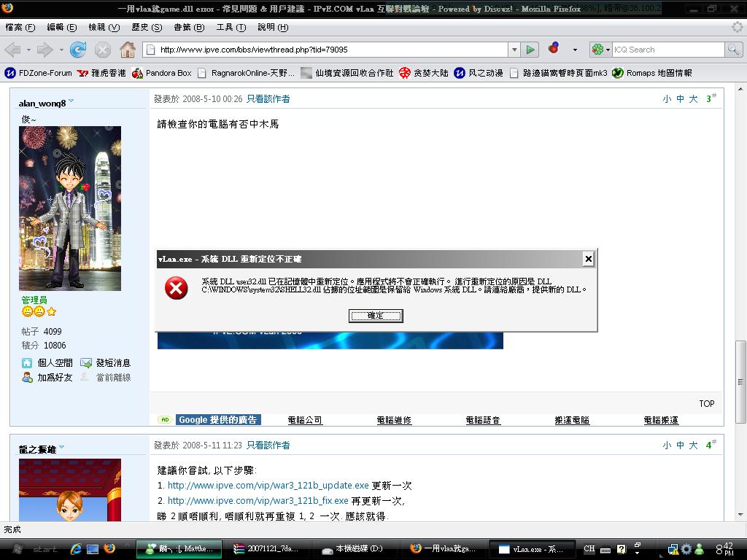
Task: Open the 仙境資源回收合作社 bookmark
Action: (x=347, y=73)
